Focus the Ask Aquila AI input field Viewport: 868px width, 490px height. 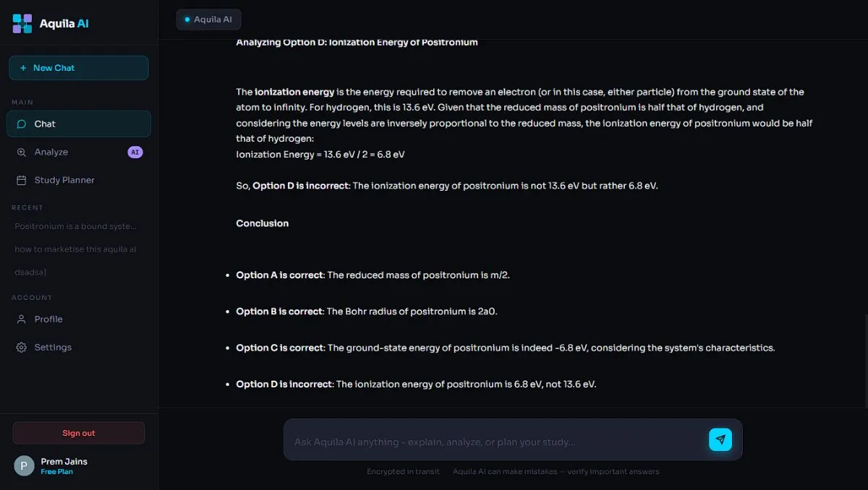click(498, 442)
